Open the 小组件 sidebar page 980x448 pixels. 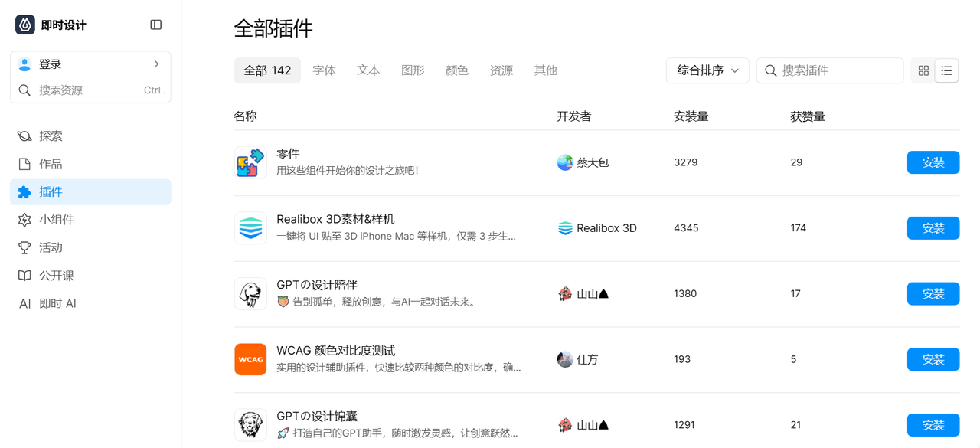[90, 220]
